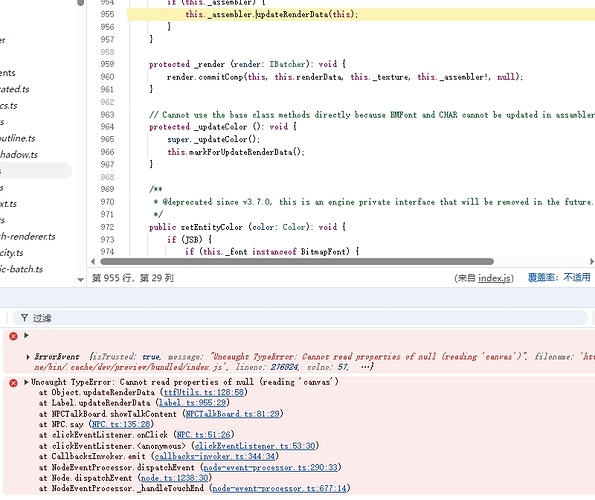Select the shadow.ts file in tree

click(19, 154)
